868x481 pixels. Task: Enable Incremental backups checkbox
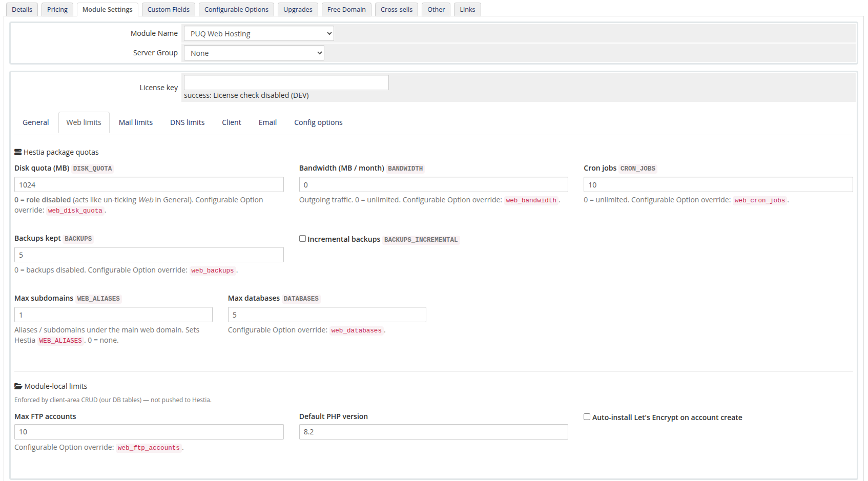(x=302, y=239)
